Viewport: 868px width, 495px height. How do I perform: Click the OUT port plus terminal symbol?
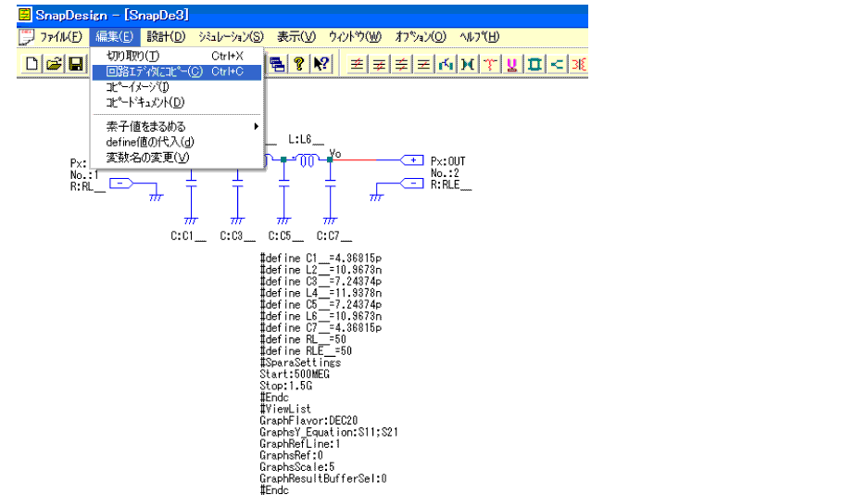point(412,160)
